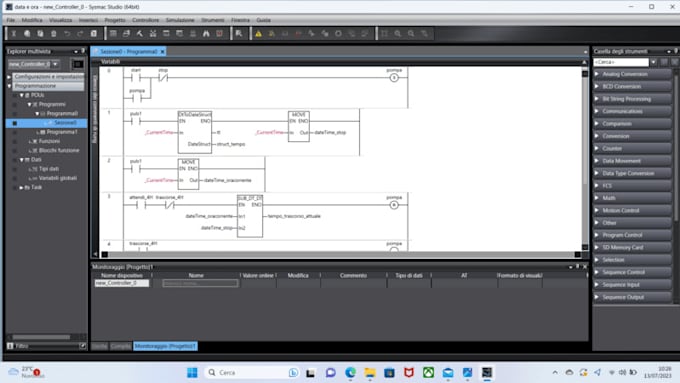Collapse the Programmazione section

click(x=9, y=86)
